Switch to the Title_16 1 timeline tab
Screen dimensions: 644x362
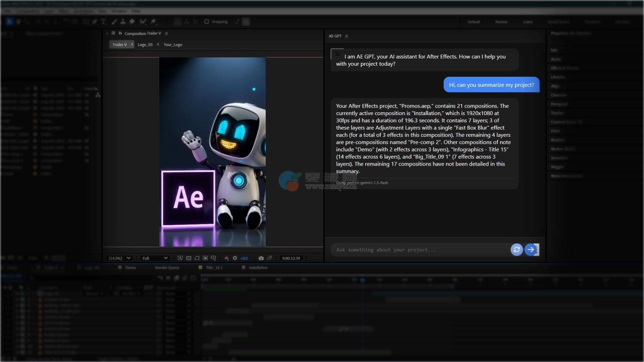[214, 268]
